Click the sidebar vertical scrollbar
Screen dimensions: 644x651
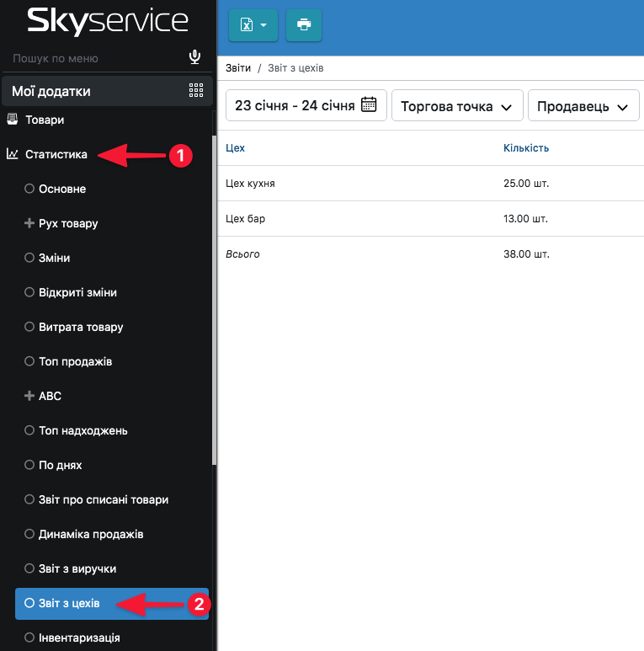click(x=214, y=295)
